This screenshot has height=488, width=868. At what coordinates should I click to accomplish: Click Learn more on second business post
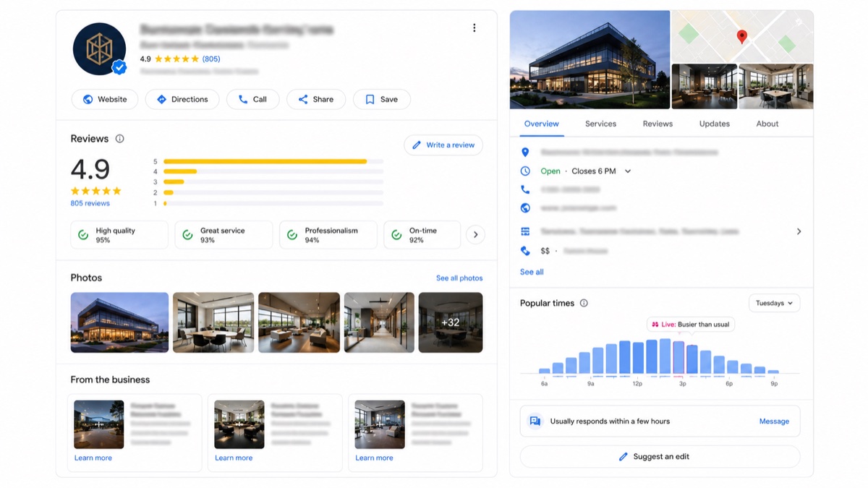(234, 458)
